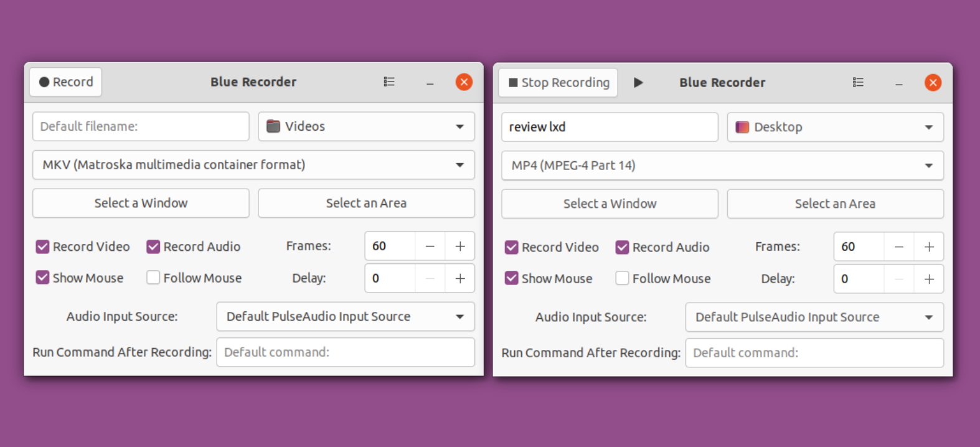Increase Frames with plus in the MP4 window
Screen dimensions: 980x447
coord(929,247)
